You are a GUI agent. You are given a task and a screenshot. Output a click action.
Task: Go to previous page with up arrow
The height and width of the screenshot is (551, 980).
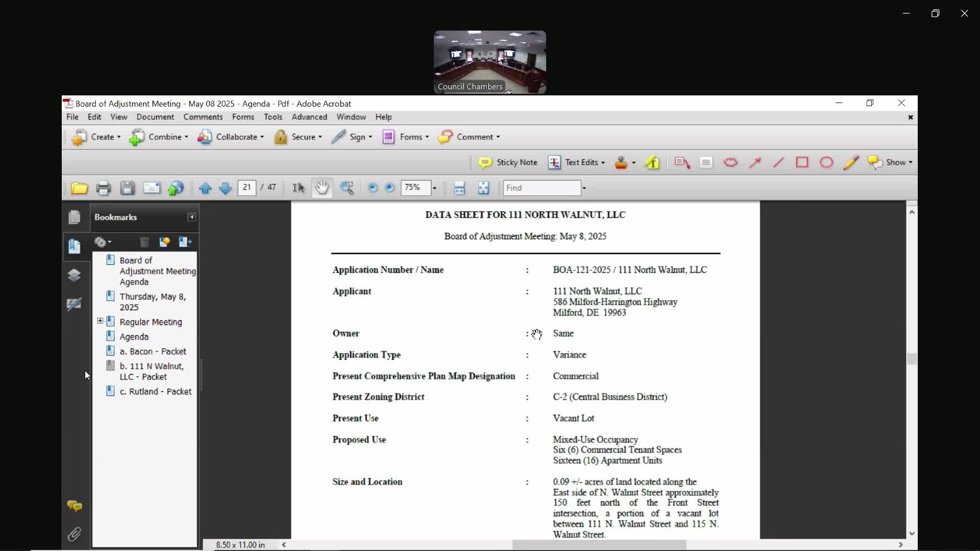(x=205, y=188)
